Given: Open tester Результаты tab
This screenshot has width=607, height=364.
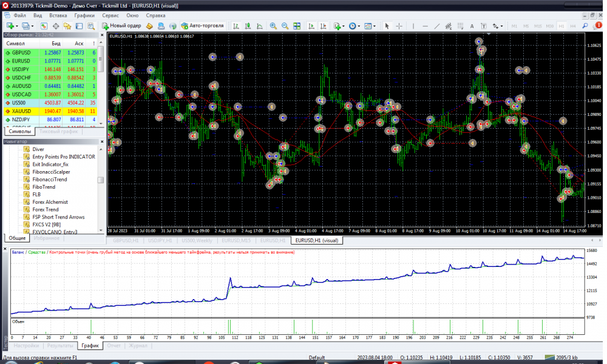Looking at the screenshot, I should click(60, 346).
